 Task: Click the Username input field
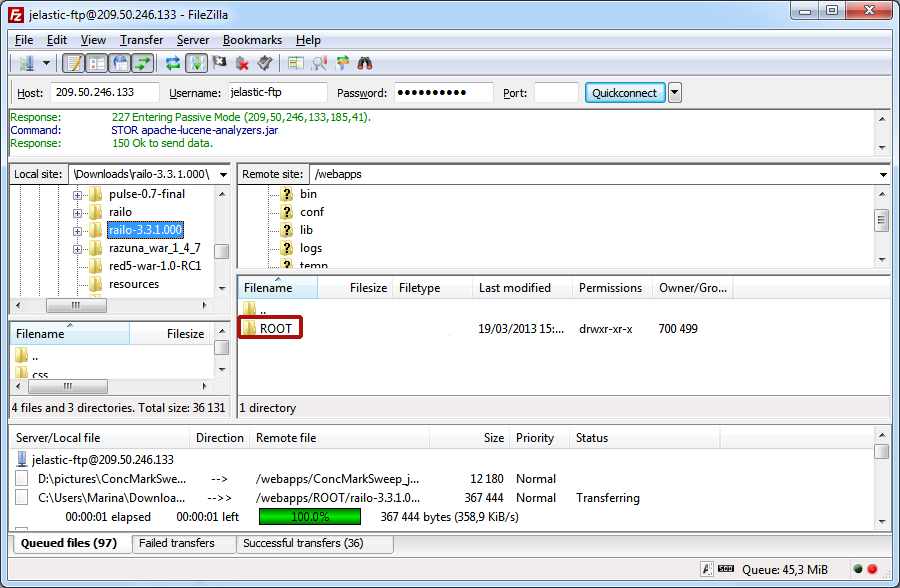[277, 92]
